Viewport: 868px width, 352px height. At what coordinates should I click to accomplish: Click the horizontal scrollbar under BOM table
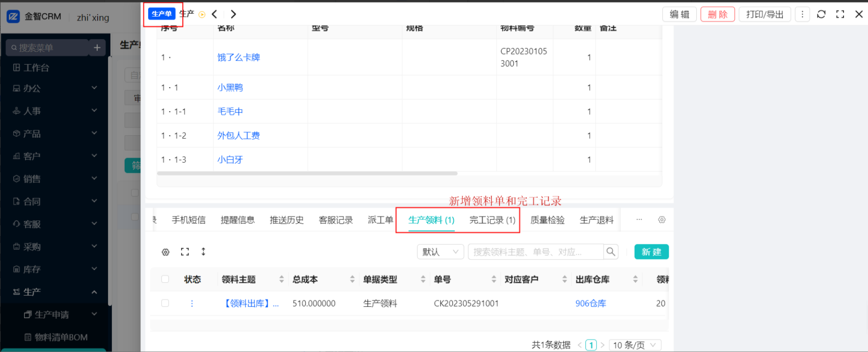tap(307, 173)
